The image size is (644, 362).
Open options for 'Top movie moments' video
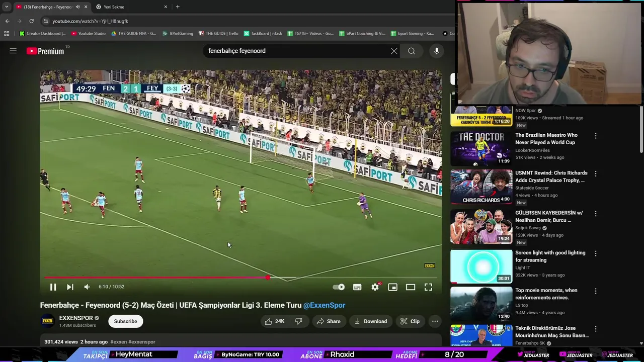click(x=596, y=291)
